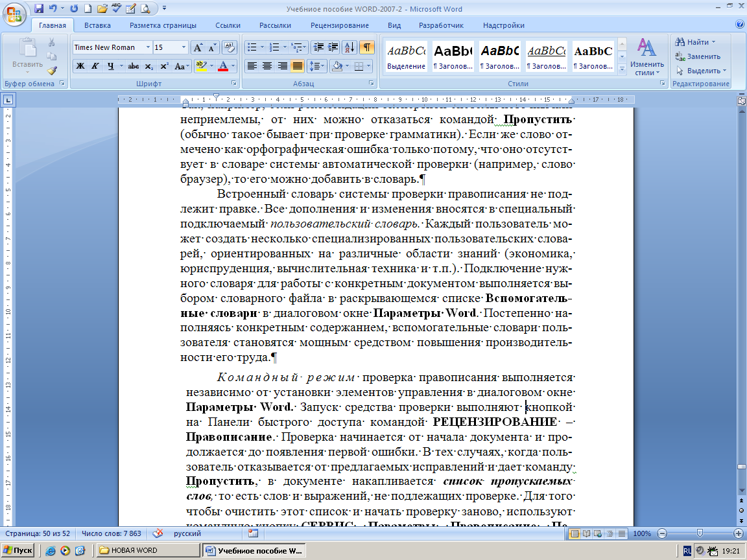Click Windows Пуск start button
This screenshot has height=560, width=747.
(18, 550)
